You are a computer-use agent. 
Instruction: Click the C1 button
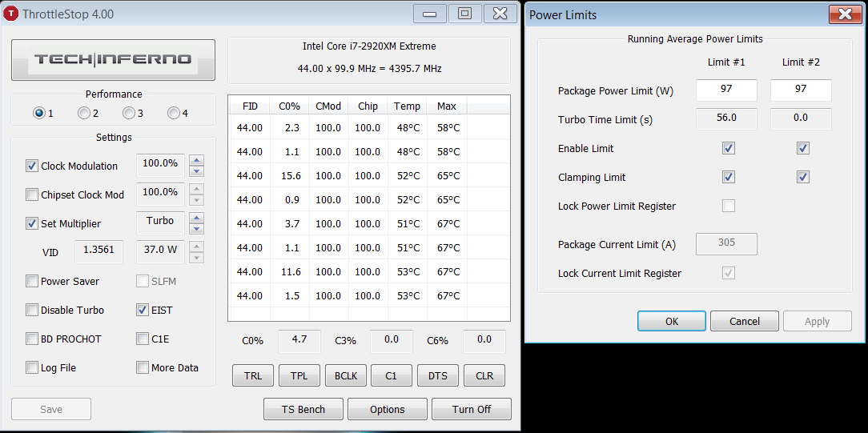pos(391,377)
